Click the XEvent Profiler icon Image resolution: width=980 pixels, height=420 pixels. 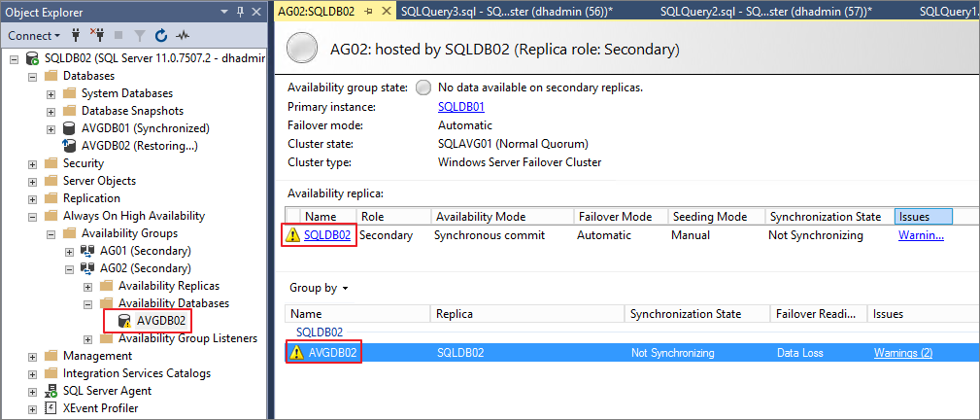pyautogui.click(x=51, y=408)
